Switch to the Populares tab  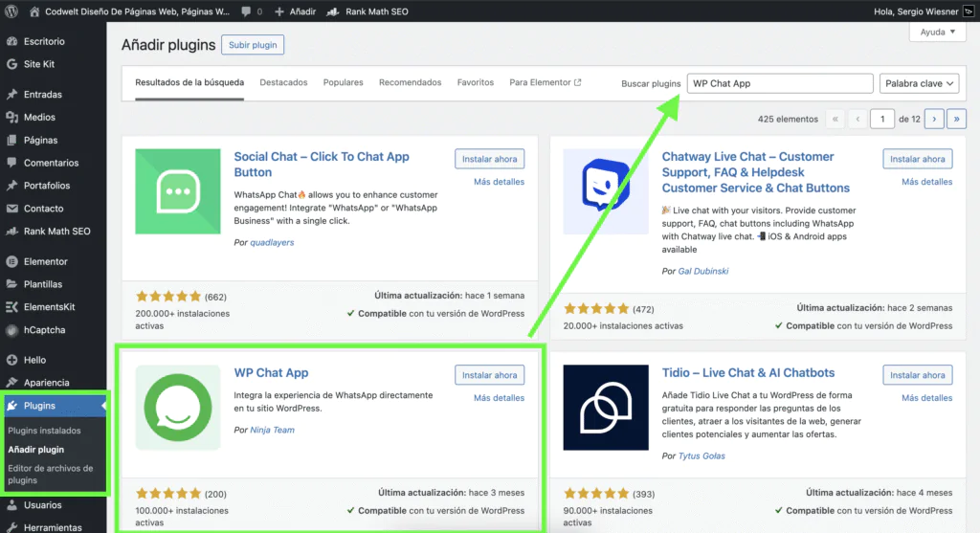343,82
